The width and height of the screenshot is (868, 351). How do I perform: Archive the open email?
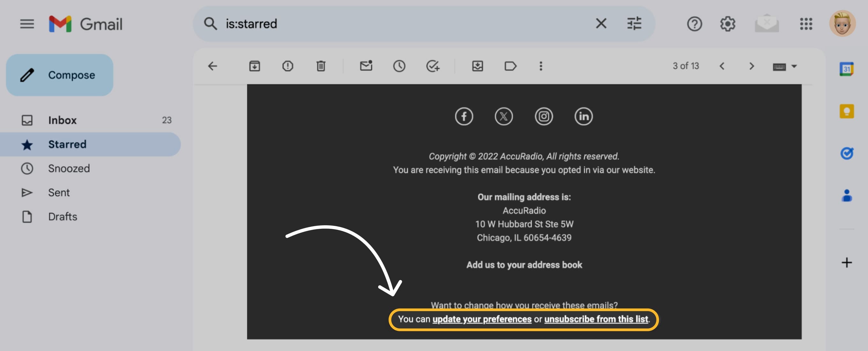click(255, 66)
